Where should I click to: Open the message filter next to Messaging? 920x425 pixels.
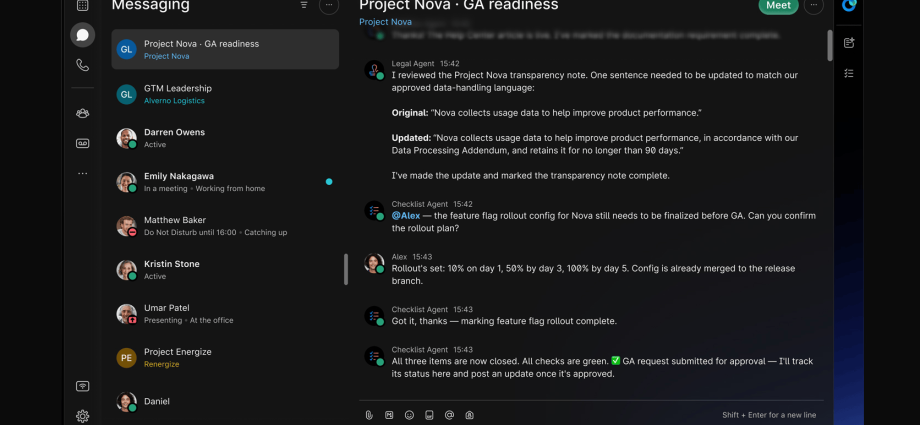tap(304, 5)
